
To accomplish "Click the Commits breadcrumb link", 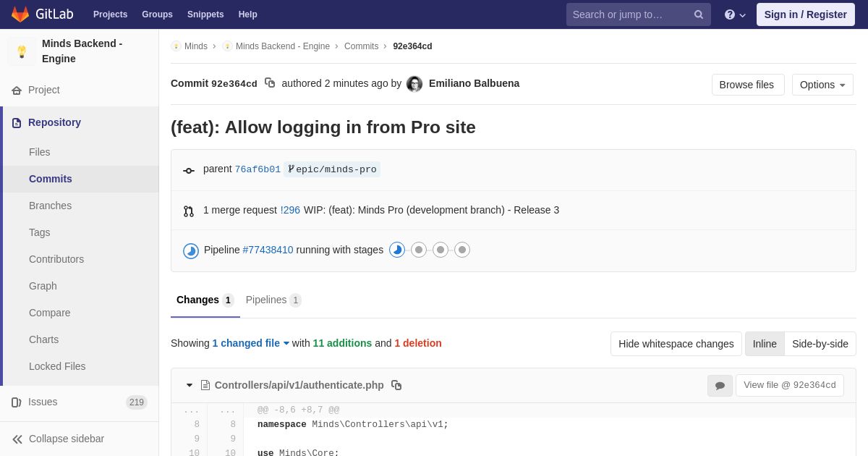I will [x=361, y=46].
